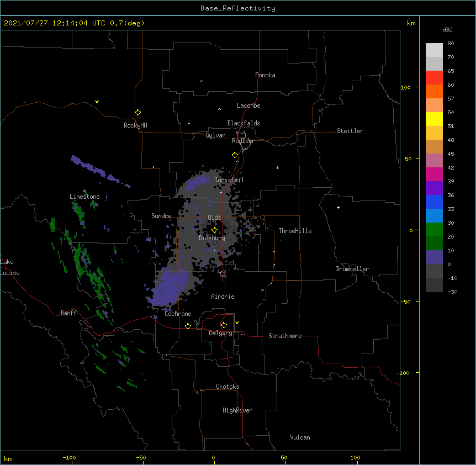Click the yellow diamond marker below Cochrane
Image resolution: width=476 pixels, height=465 pixels.
pyautogui.click(x=188, y=326)
